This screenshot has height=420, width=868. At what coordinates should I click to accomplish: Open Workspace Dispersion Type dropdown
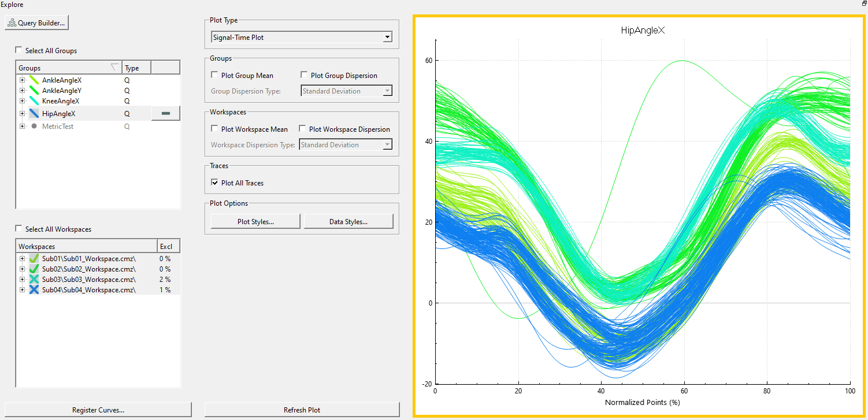coord(346,144)
